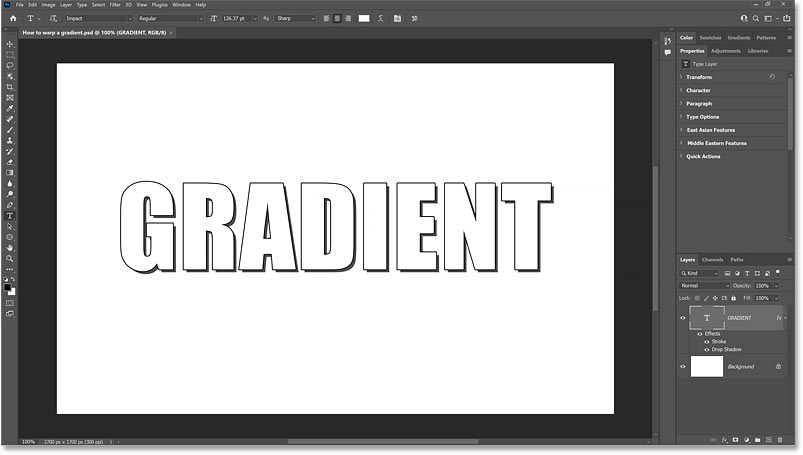
Task: Switch to the Channels tab
Action: (x=712, y=260)
